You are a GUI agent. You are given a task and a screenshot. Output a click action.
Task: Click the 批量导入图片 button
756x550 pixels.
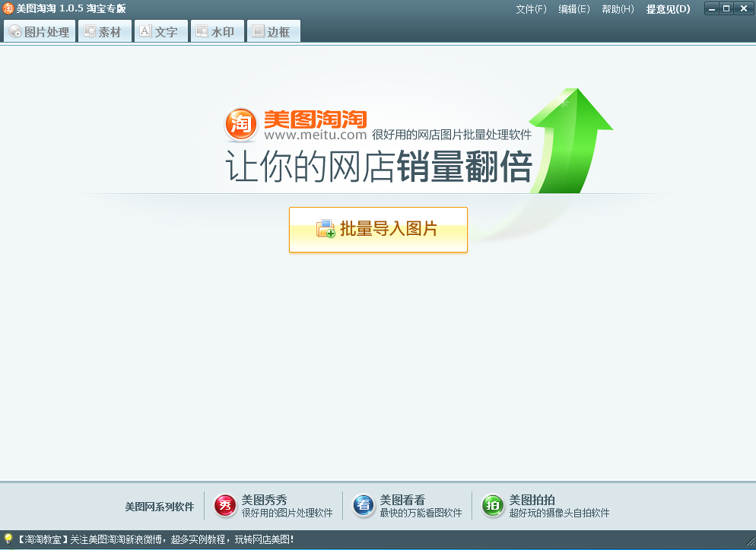point(378,230)
